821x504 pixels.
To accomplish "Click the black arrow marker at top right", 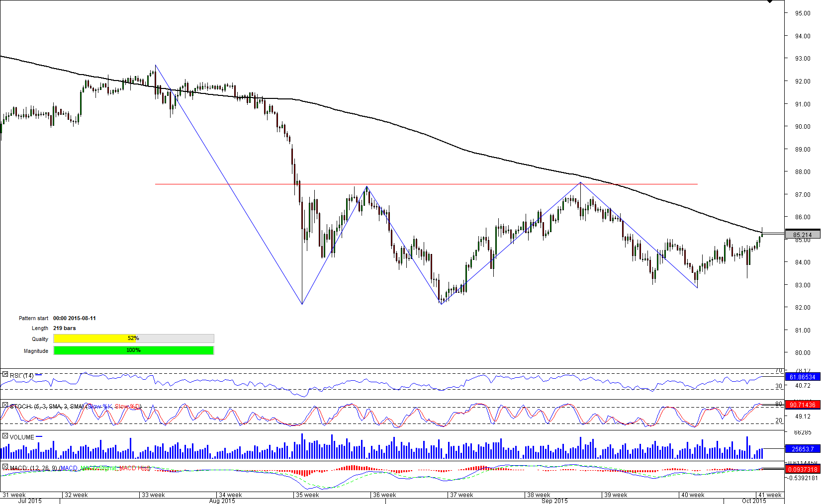I will pyautogui.click(x=769, y=2).
